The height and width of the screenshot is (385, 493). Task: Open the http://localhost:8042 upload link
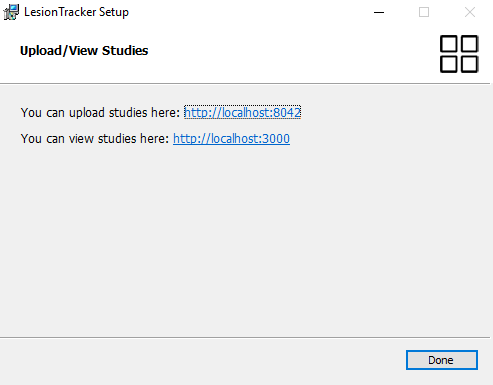click(x=242, y=112)
